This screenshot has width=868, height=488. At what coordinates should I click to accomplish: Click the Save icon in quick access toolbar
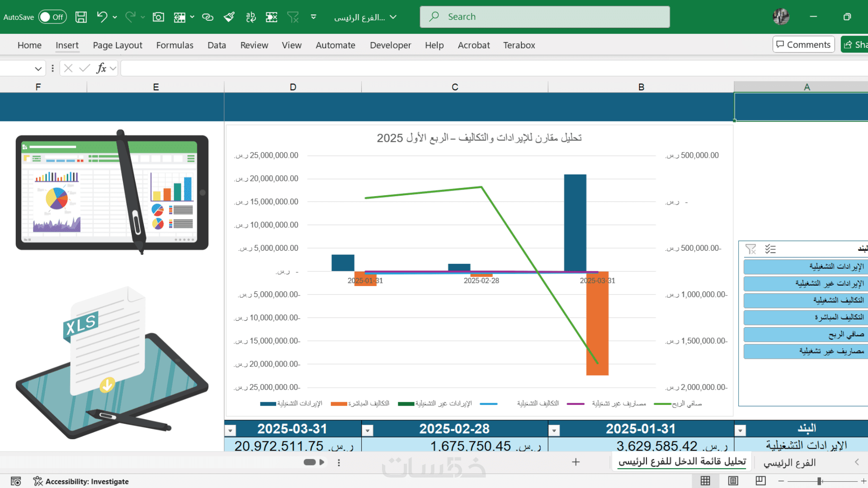click(81, 17)
